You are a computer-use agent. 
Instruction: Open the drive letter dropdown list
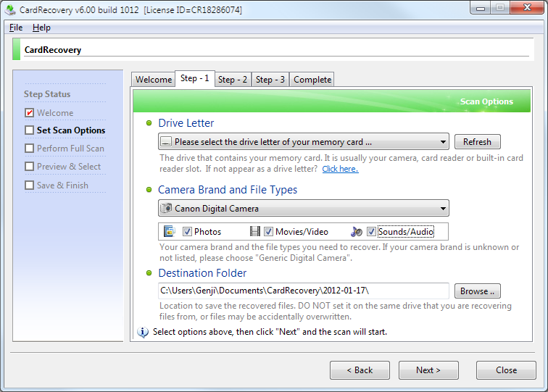[303, 142]
